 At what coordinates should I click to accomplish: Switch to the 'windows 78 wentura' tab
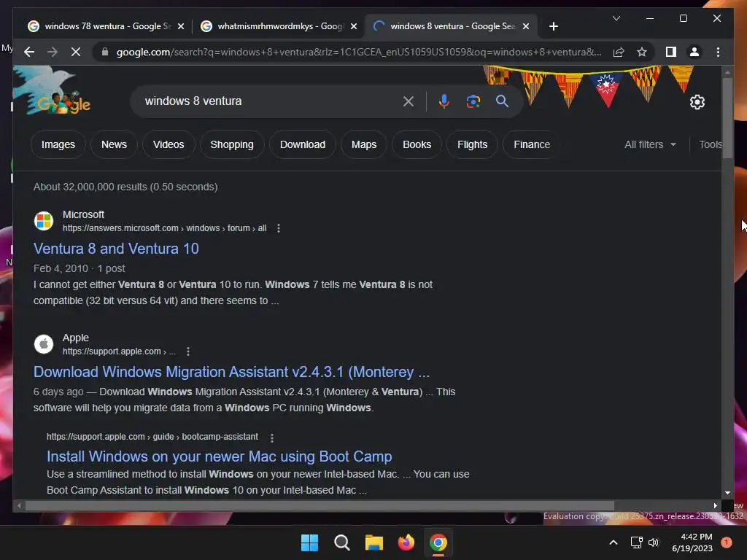(99, 26)
